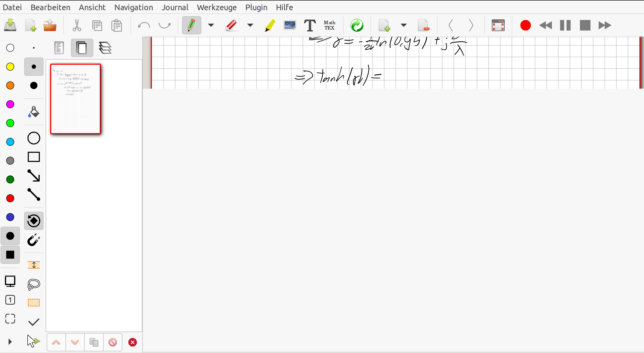Pick the magenta color swatch

10,104
